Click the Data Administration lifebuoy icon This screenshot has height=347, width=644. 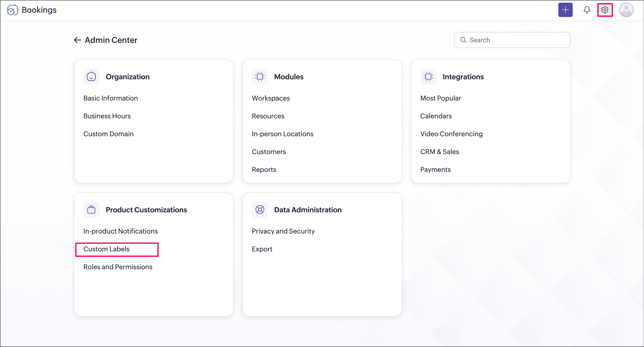tap(260, 210)
